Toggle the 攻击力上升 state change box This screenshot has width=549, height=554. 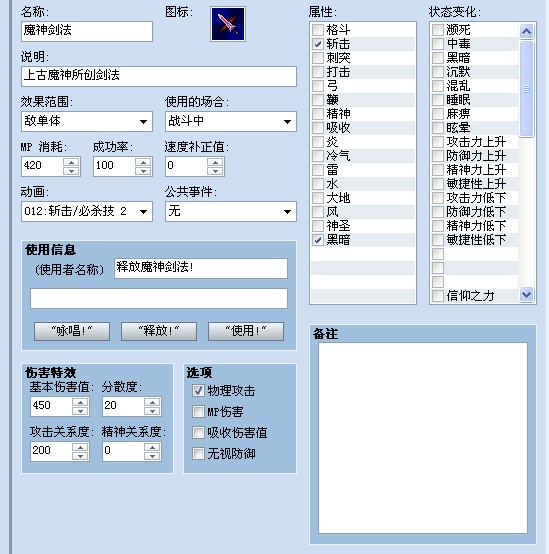[438, 142]
